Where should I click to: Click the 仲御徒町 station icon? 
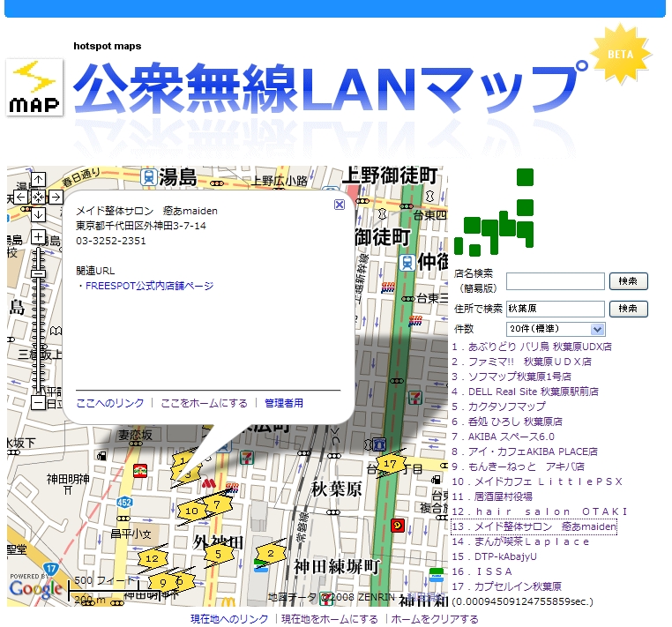[x=407, y=262]
